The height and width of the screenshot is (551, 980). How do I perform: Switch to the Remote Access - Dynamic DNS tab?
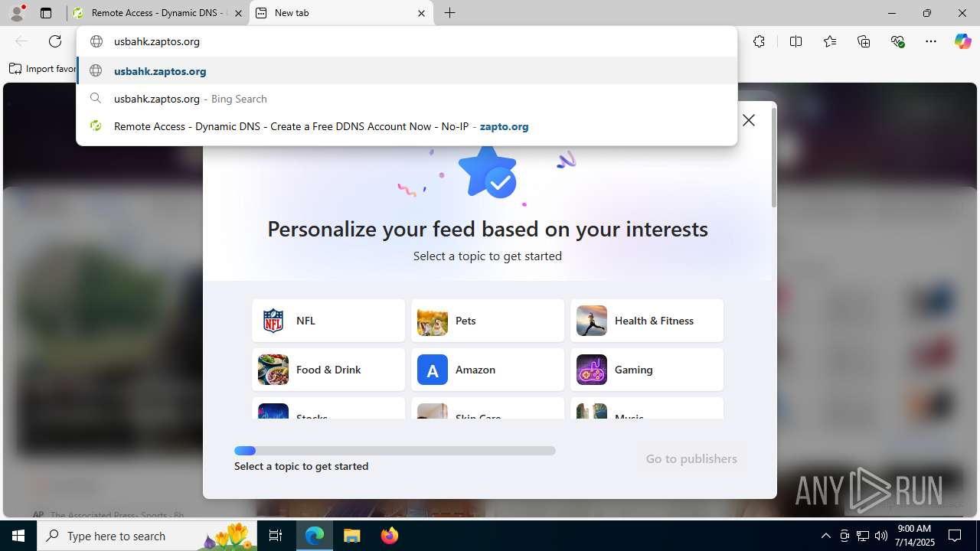(158, 13)
